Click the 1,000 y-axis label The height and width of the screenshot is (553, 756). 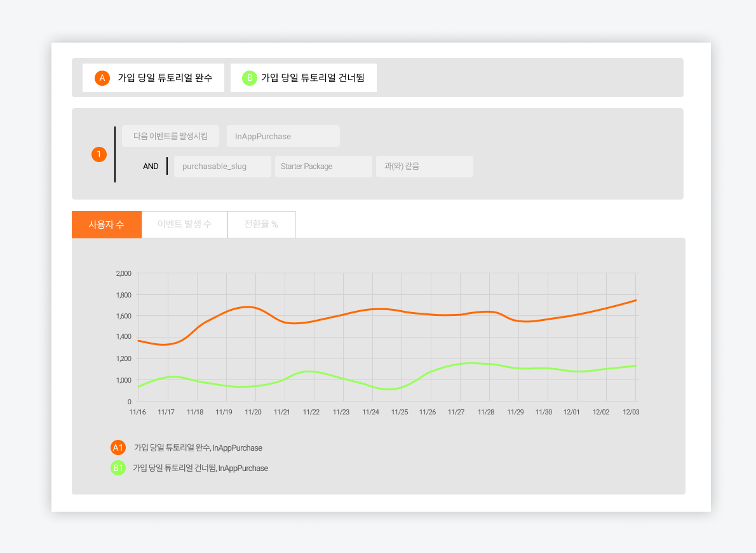coord(123,380)
